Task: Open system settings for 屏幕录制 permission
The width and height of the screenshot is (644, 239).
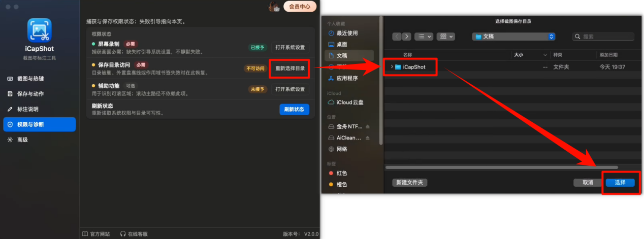Action: (290, 47)
